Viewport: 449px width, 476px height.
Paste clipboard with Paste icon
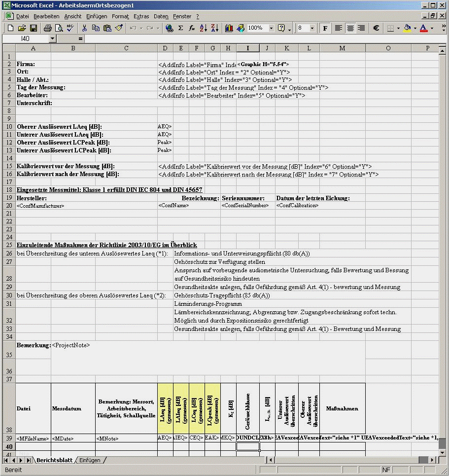(107, 28)
